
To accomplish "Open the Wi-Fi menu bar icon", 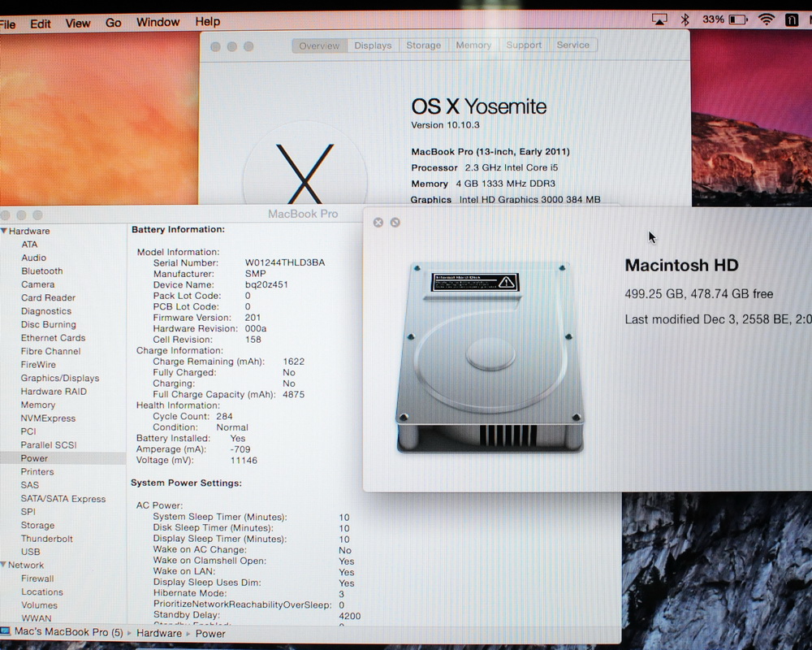I will point(766,19).
